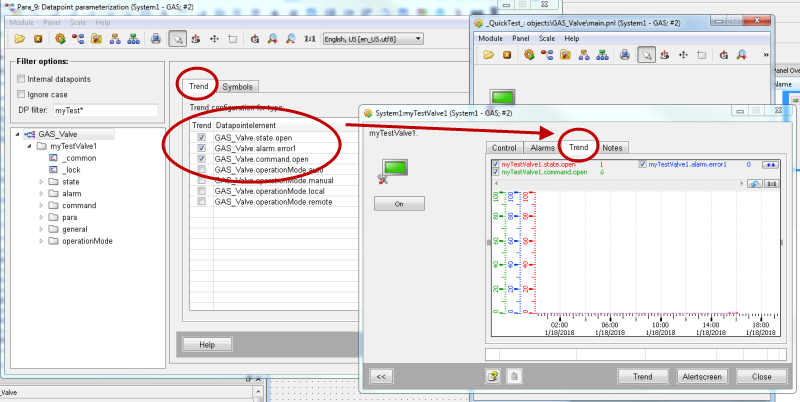Image resolution: width=800 pixels, height=402 pixels.
Task: Click the open folder icon in Para toolbar
Action: [x=20, y=39]
